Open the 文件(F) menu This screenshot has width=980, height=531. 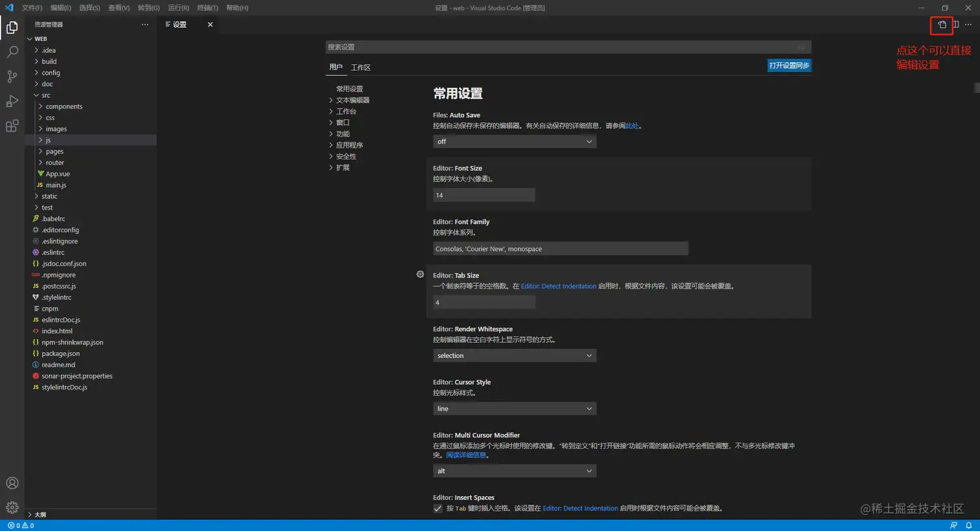click(x=32, y=8)
